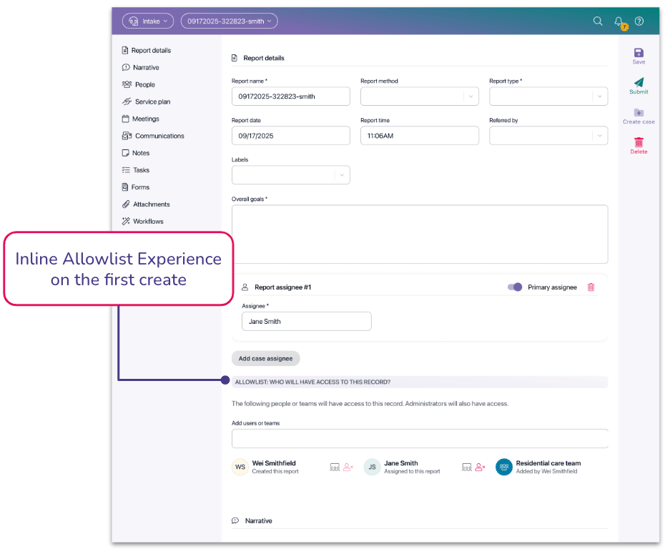The height and width of the screenshot is (554, 670).
Task: Click the search magnifier icon in header
Action: [x=598, y=21]
